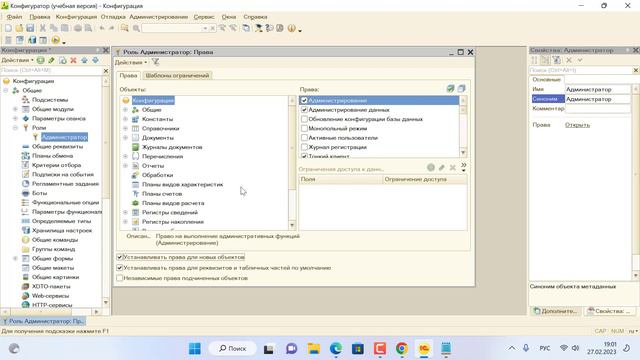This screenshot has height=360, width=640.
Task: Click the configuration tree horizontal scrollbar right arrow
Action: pyautogui.click(x=96, y=312)
